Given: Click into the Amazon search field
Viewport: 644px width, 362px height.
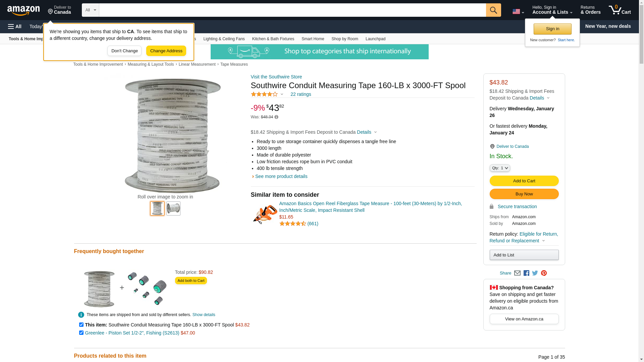Looking at the screenshot, I should coord(292,10).
